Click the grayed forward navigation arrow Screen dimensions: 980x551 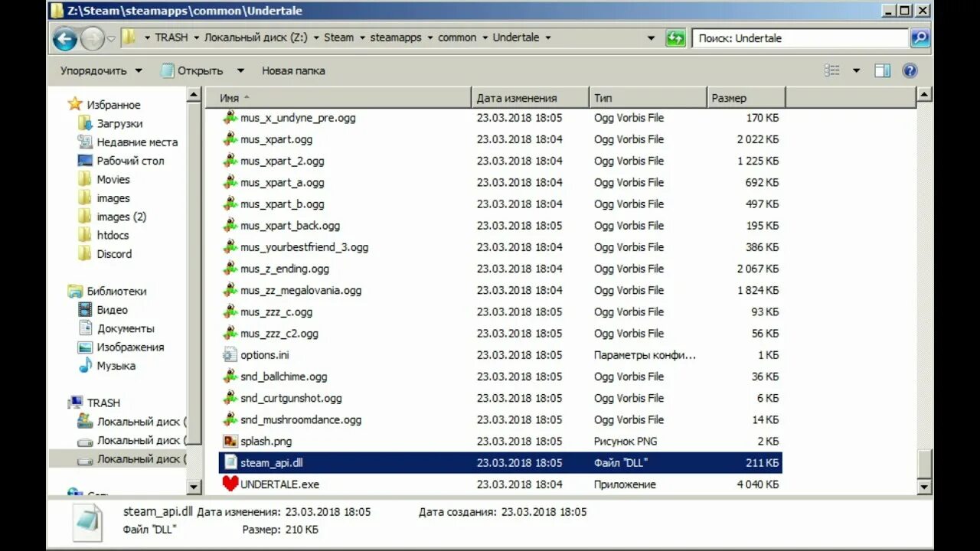(92, 38)
